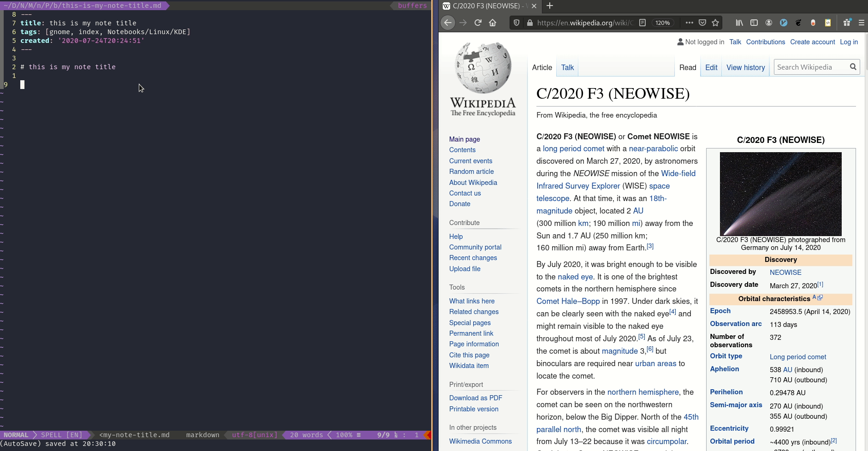
Task: Click the red-dot extension icon in the toolbar
Action: [x=813, y=23]
